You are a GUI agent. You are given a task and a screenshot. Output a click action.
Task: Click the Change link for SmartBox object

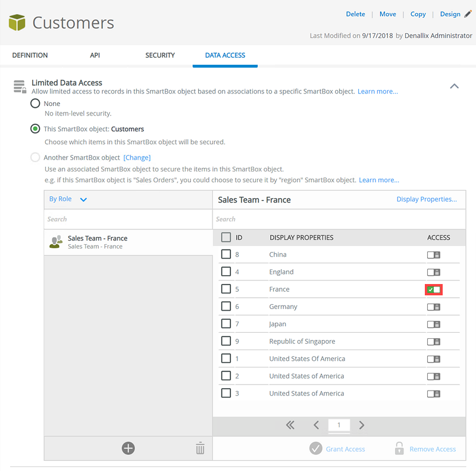click(x=137, y=158)
